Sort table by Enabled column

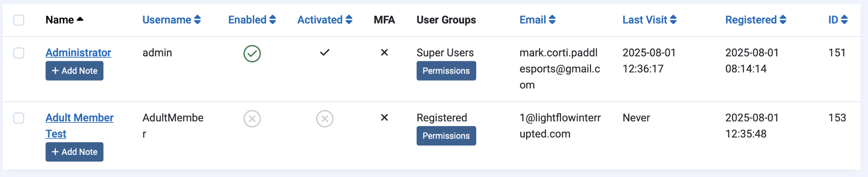coord(252,20)
